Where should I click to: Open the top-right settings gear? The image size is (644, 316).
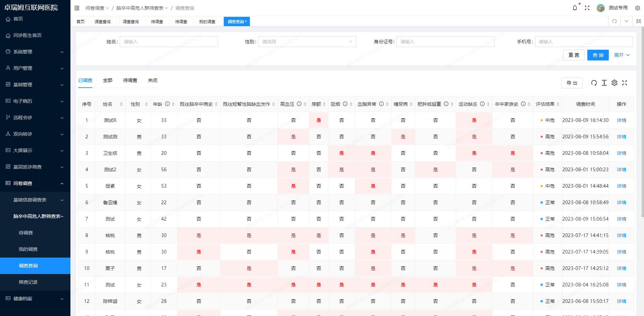tap(637, 8)
